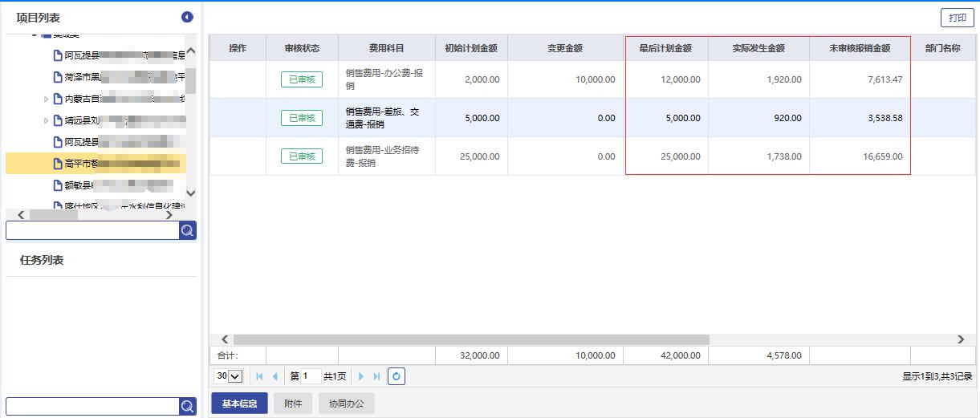The height and width of the screenshot is (418, 980).
Task: Click the project list search magnifier icon
Action: point(187,231)
